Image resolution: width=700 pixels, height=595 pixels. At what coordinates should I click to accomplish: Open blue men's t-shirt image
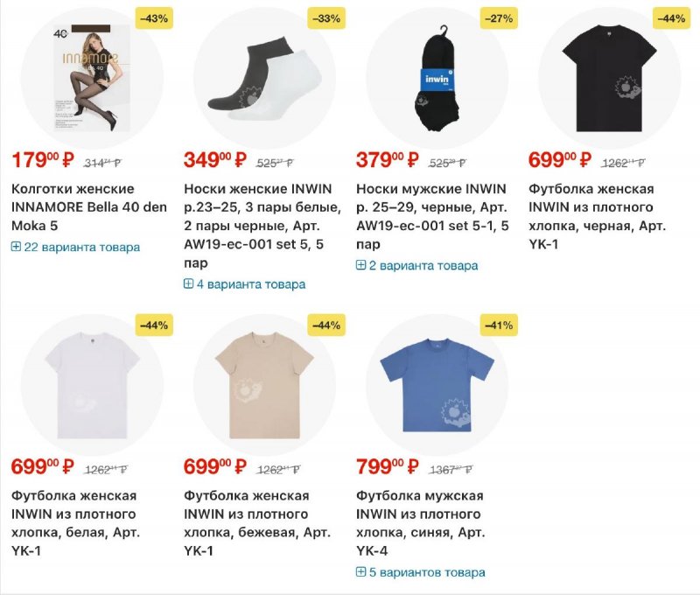pos(437,385)
